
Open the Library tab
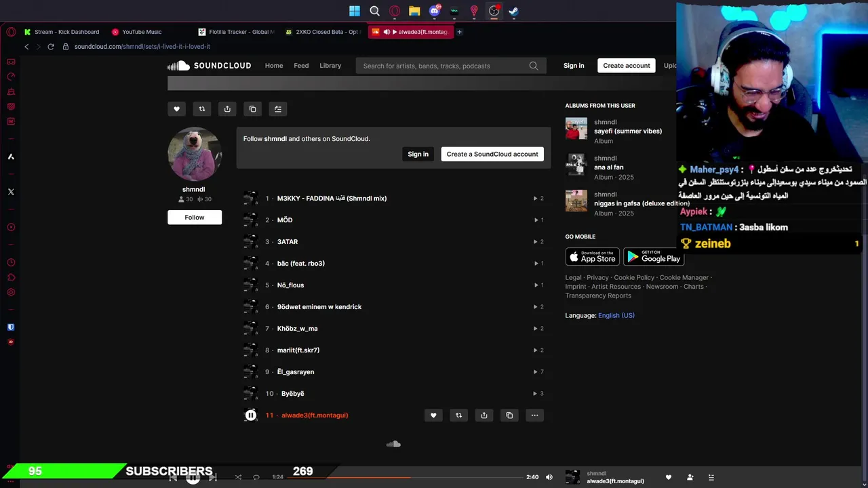point(330,66)
